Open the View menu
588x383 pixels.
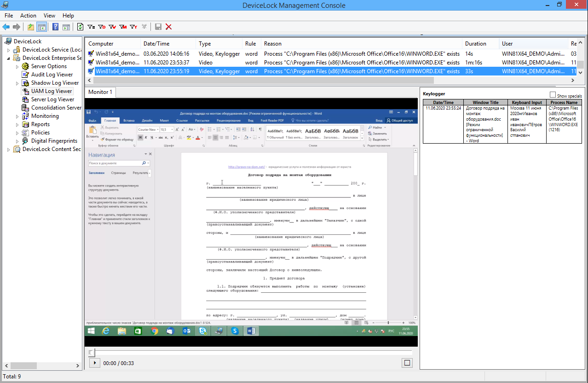click(49, 16)
